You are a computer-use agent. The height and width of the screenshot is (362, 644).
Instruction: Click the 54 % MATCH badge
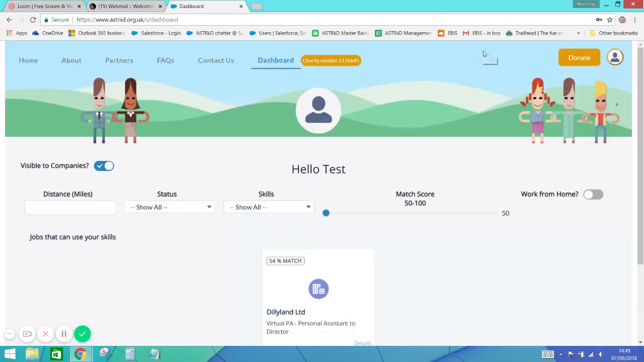[285, 261]
